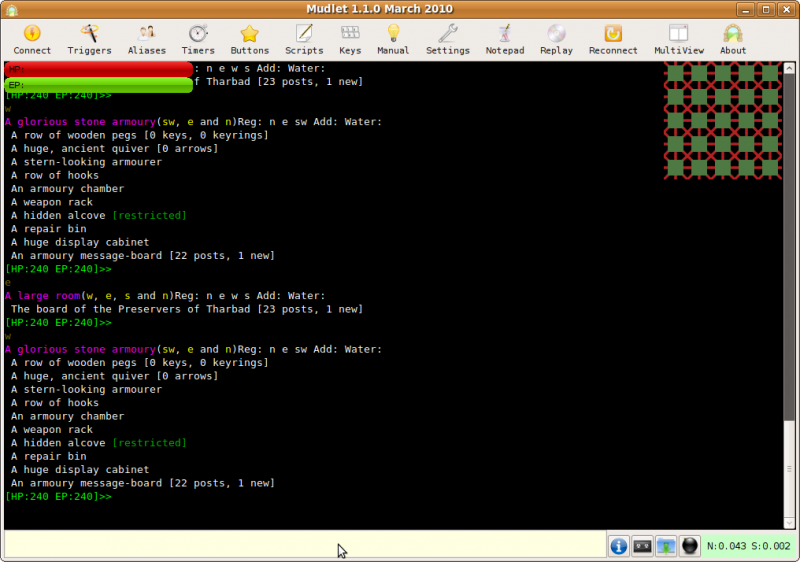Image resolution: width=800 pixels, height=562 pixels.
Task: Click the scrollbar down arrow
Action: coord(789,523)
